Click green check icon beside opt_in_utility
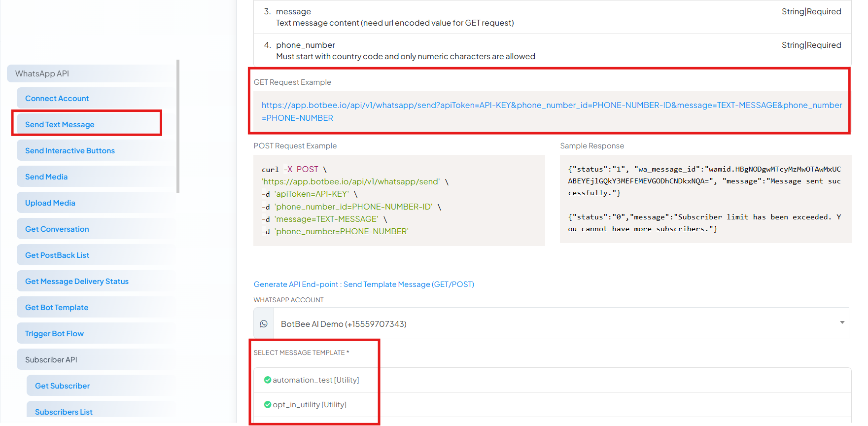Viewport: 868px width, 426px height. 268,404
